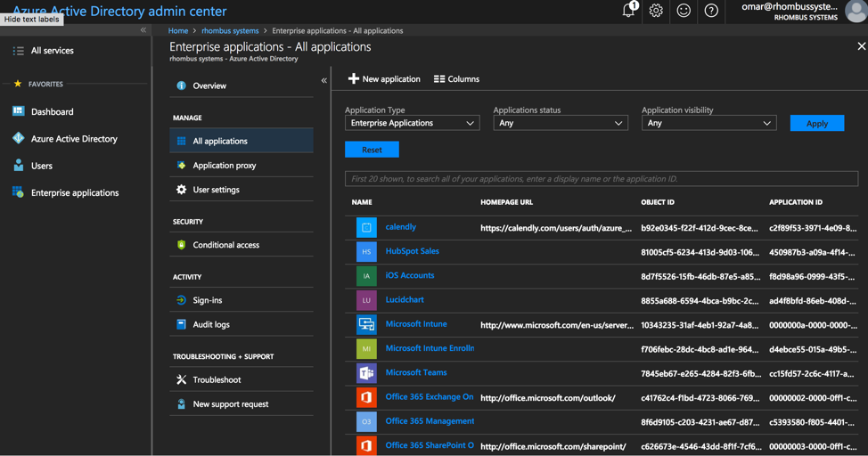Open Conditional access menu item
Viewport: 868px width, 456px height.
(242, 245)
